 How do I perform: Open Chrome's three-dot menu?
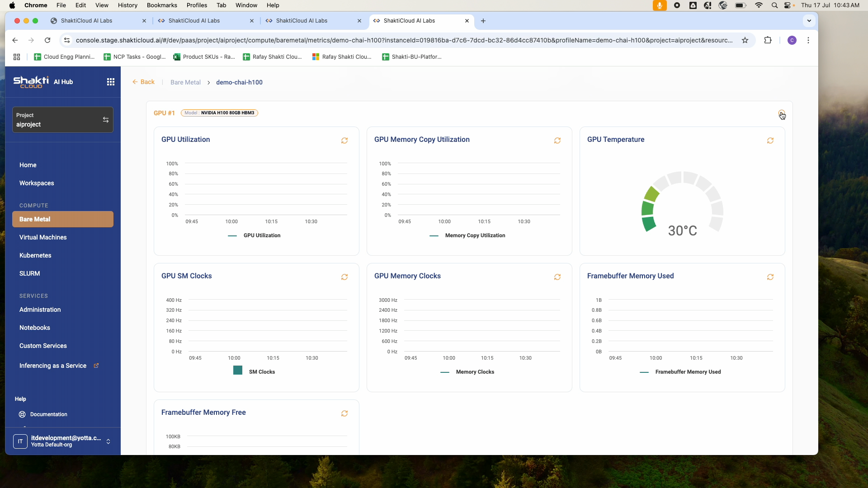tap(808, 40)
